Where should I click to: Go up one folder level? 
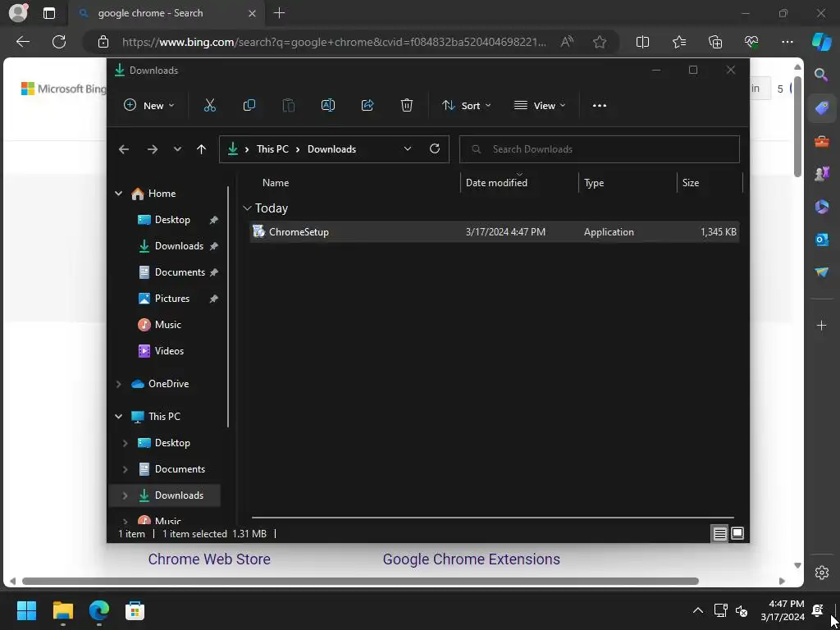pos(202,149)
